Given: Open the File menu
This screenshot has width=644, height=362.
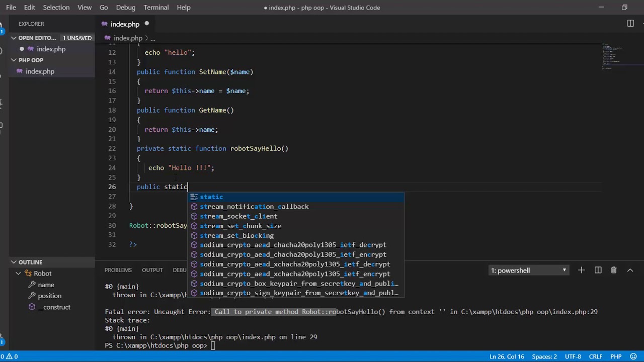Looking at the screenshot, I should pos(11,8).
